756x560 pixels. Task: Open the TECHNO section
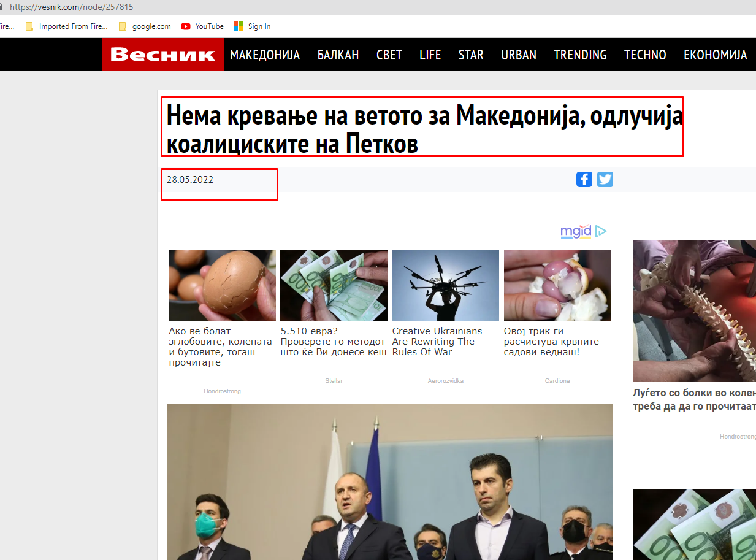pyautogui.click(x=645, y=55)
